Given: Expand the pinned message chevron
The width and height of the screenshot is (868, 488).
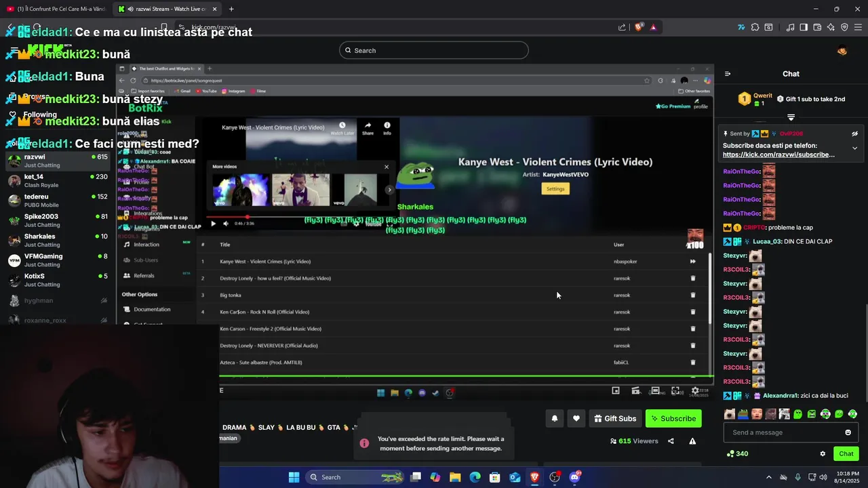Looking at the screenshot, I should tap(854, 148).
